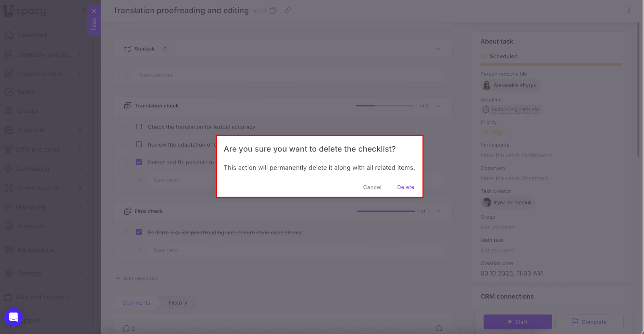
Task: Confirm with the Delete button in dialog
Action: tap(405, 187)
